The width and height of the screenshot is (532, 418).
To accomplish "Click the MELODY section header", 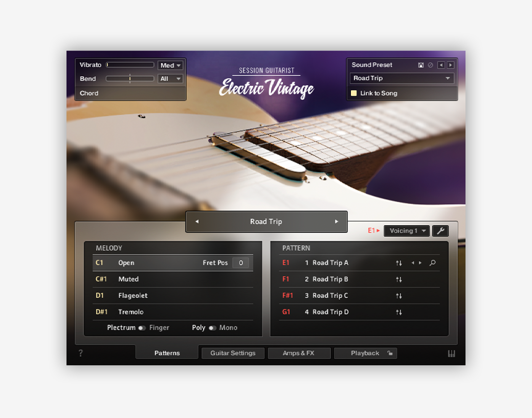I will pyautogui.click(x=109, y=248).
